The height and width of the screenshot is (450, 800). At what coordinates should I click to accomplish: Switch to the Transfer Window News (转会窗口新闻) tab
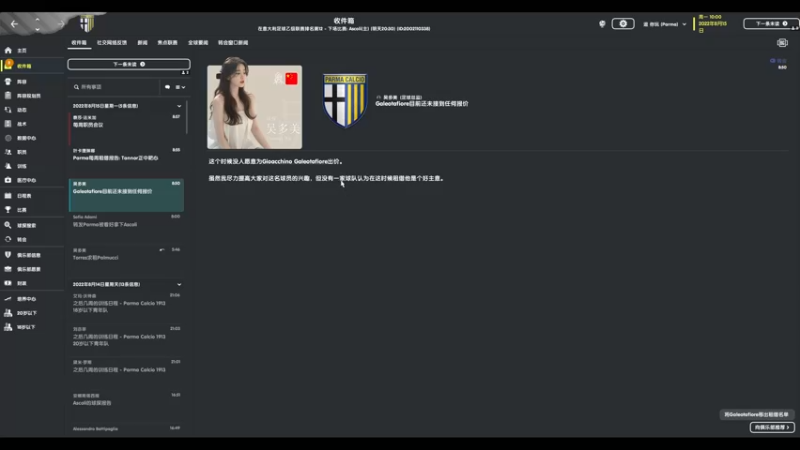point(233,43)
